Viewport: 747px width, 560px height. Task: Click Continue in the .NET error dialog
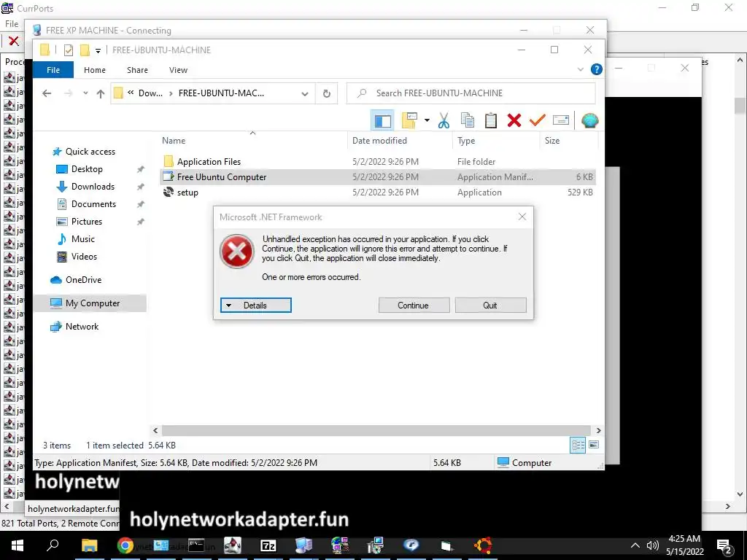[x=414, y=306]
